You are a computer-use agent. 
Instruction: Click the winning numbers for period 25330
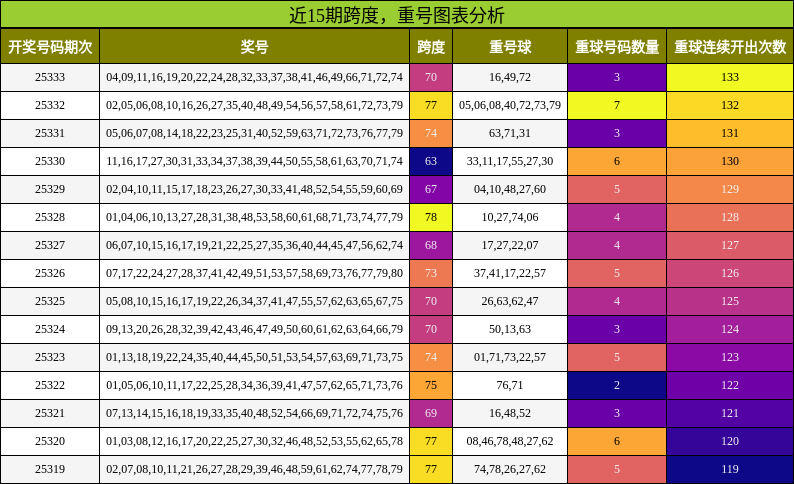point(254,162)
